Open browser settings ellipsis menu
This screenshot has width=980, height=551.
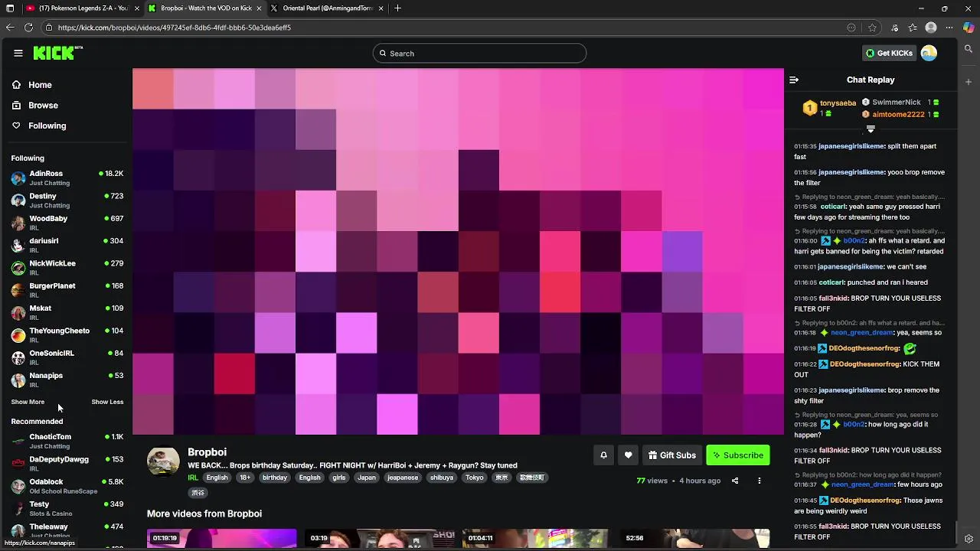coord(949,28)
